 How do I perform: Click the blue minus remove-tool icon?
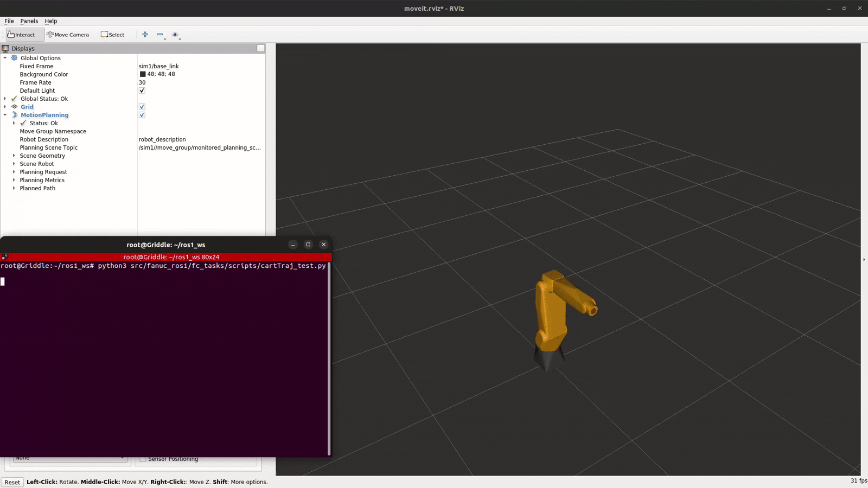tap(160, 34)
